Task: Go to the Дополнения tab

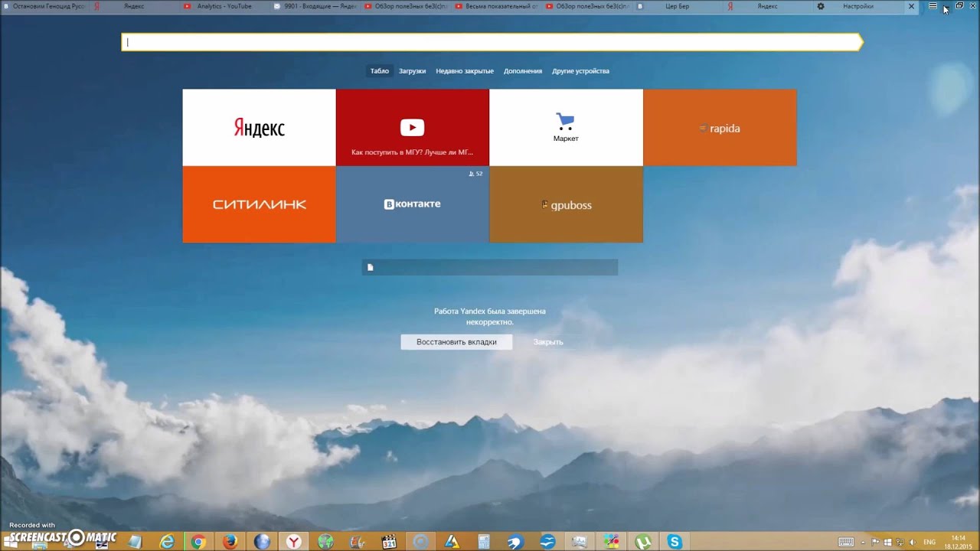Action: click(x=523, y=71)
